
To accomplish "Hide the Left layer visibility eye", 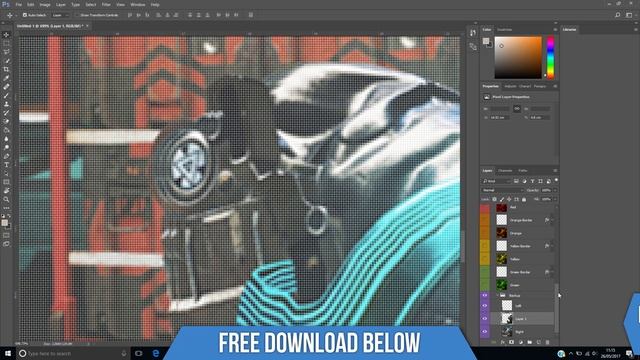I will coord(484,305).
